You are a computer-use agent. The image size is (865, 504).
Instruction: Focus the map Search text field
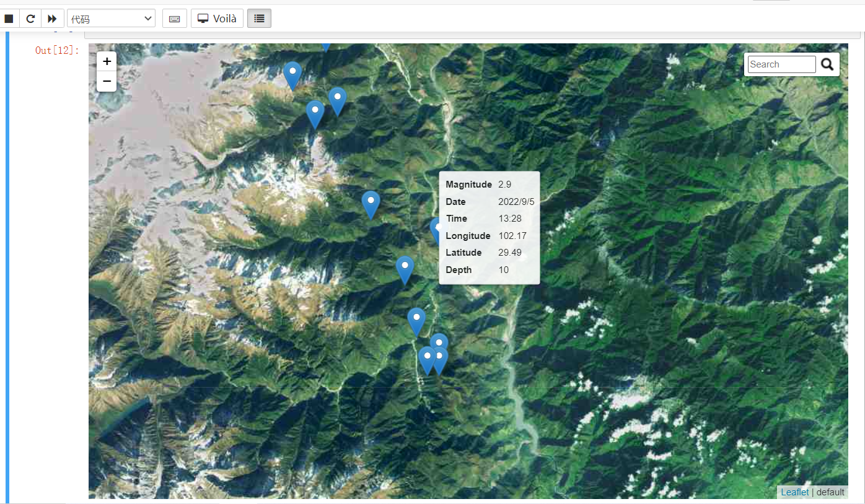click(781, 64)
